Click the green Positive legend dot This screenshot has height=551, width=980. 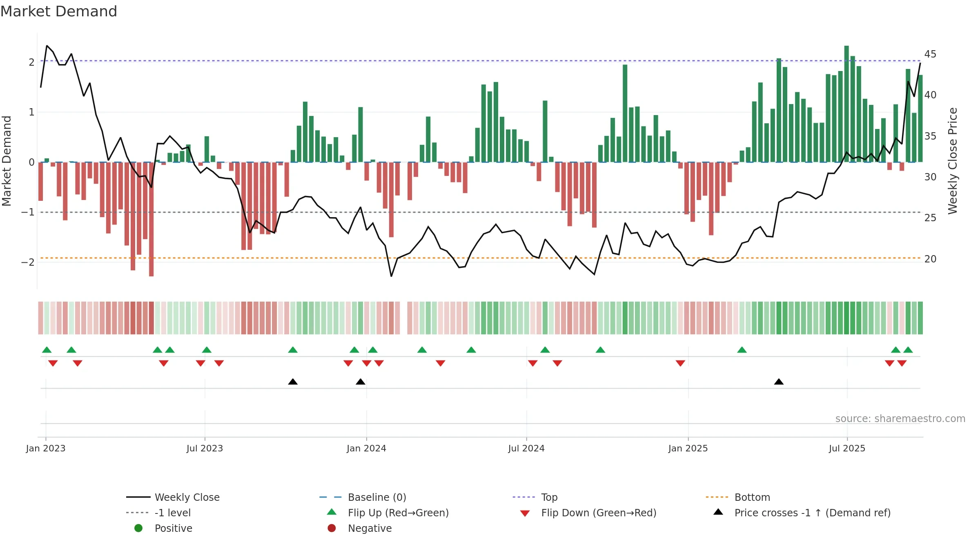[138, 528]
